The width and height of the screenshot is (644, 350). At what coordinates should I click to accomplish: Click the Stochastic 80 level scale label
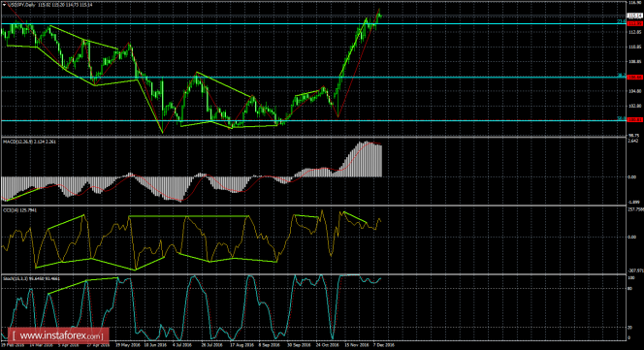tap(630, 288)
